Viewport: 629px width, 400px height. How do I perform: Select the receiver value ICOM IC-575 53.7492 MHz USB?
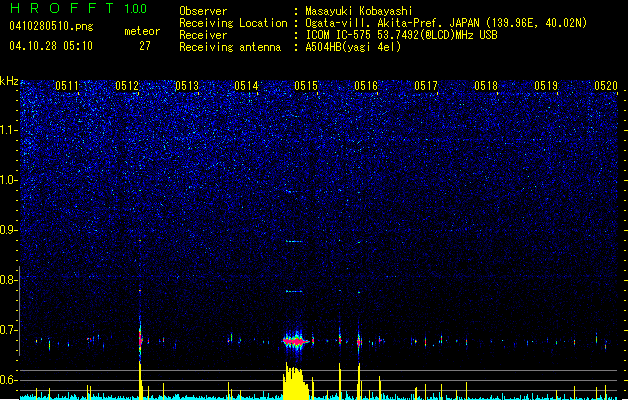click(401, 35)
